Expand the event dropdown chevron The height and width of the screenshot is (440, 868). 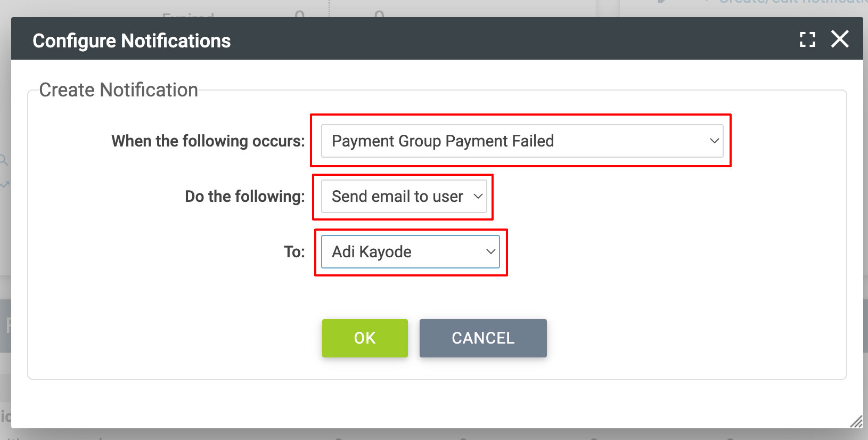pyautogui.click(x=714, y=141)
